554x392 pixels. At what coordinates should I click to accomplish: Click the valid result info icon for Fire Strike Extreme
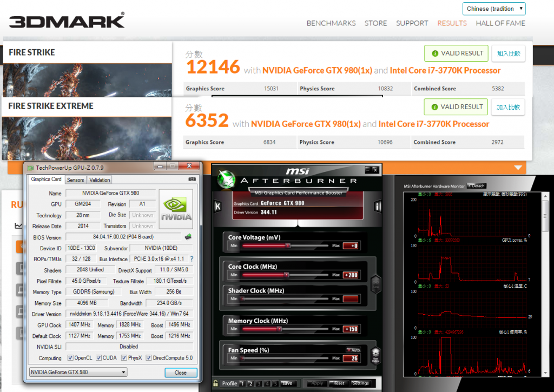click(434, 107)
